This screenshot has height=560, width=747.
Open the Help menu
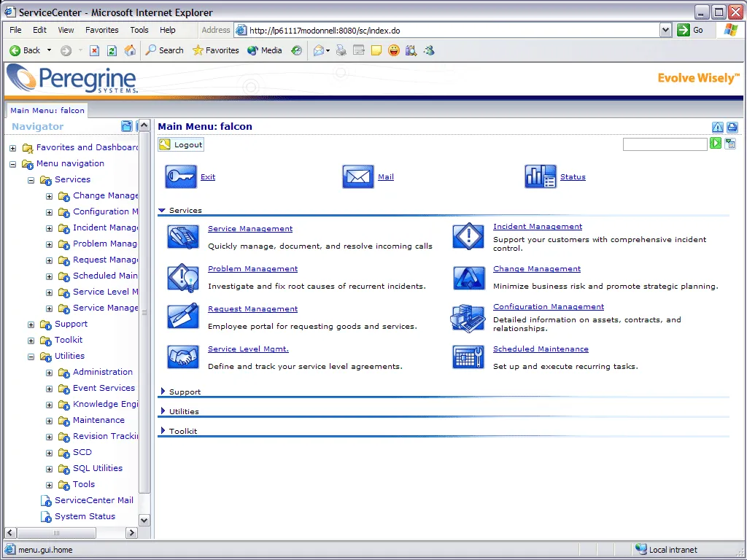167,30
